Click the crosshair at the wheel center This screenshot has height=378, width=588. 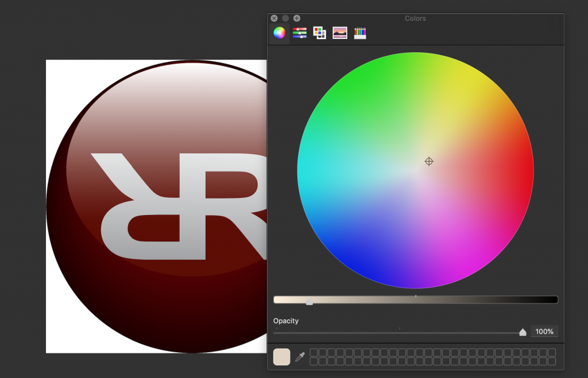click(x=429, y=161)
